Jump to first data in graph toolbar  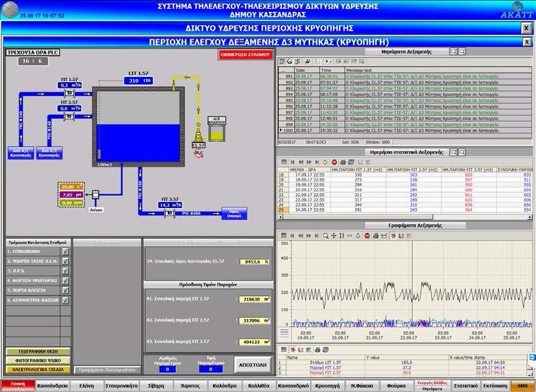(x=292, y=236)
